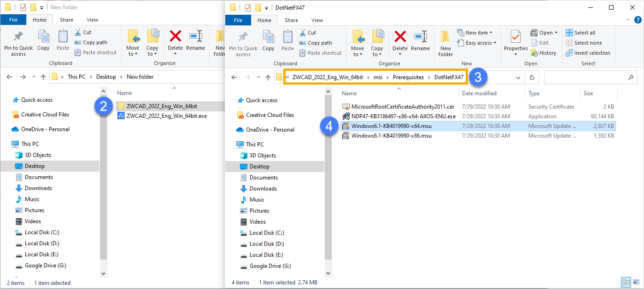
Task: Open the File tab in New folder window
Action: [x=13, y=20]
